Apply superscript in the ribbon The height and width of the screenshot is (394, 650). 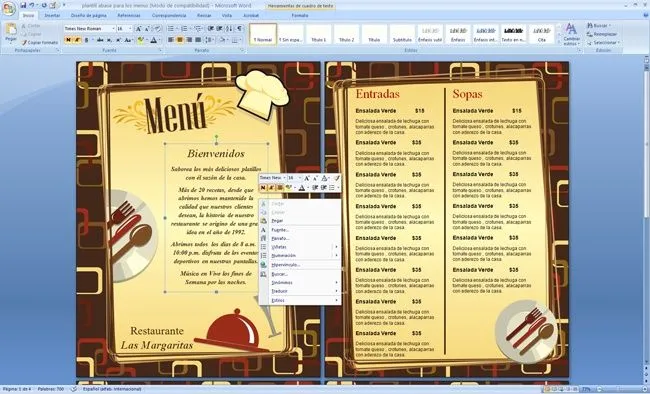tap(118, 40)
